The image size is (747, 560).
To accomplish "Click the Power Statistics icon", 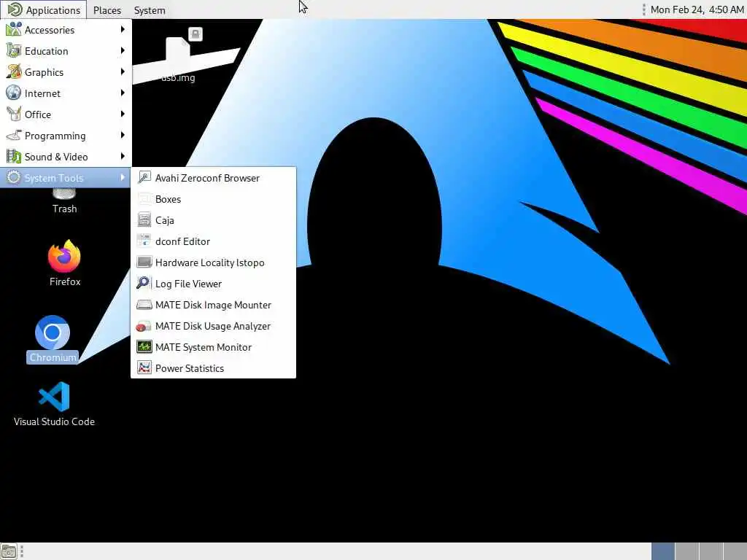I will [144, 368].
